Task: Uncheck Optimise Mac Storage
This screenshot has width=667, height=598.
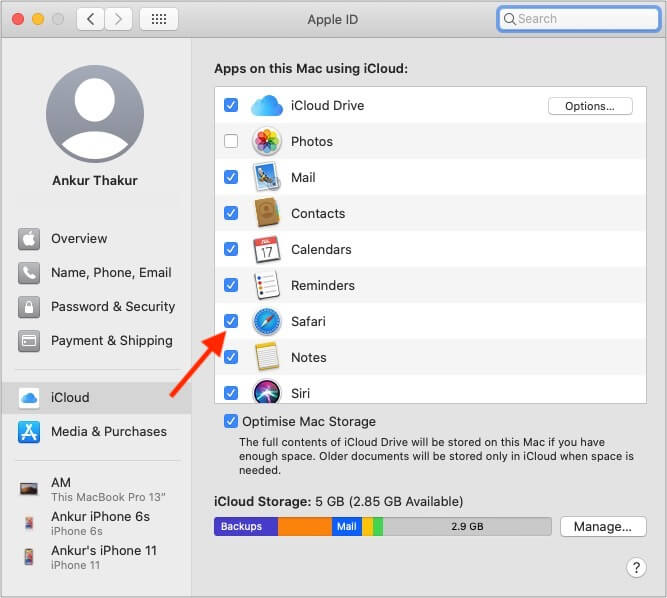Action: (x=231, y=421)
